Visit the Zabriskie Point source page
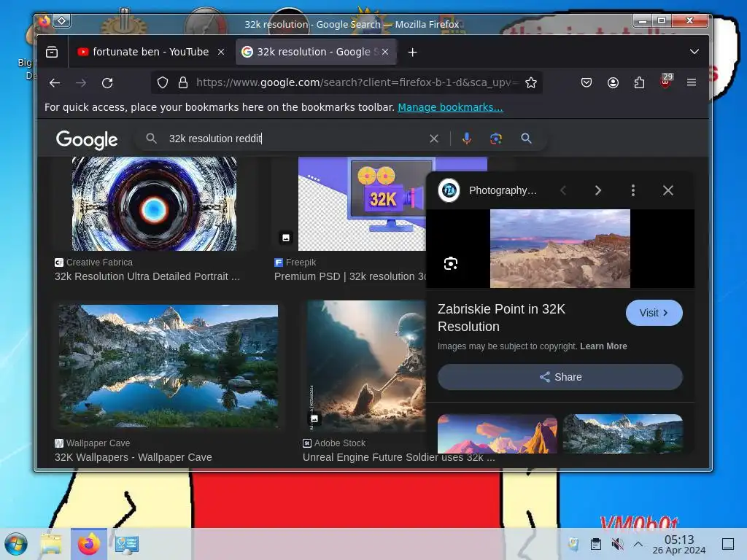The image size is (747, 560). [654, 313]
